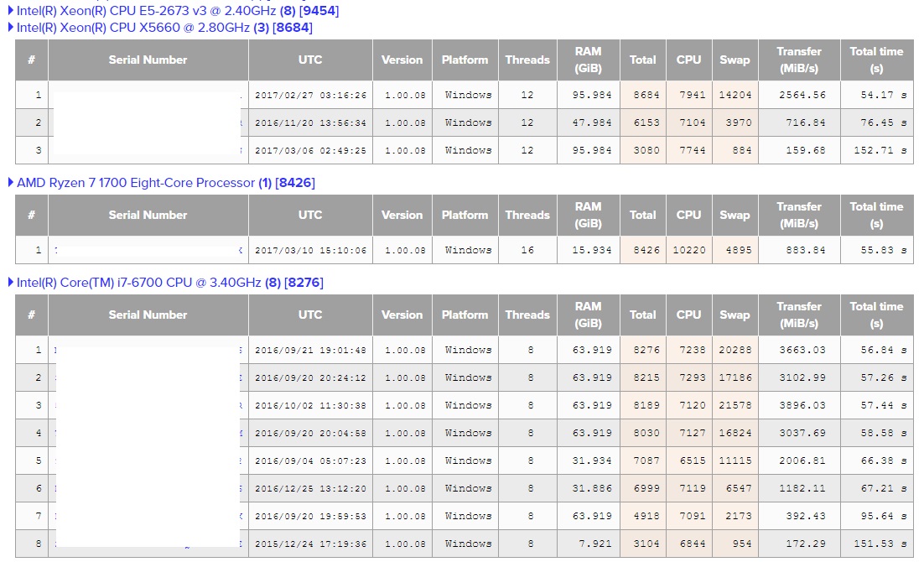Select the UTC value 2017/03/10 15:10:06
This screenshot has height=562, width=924.
310,250
